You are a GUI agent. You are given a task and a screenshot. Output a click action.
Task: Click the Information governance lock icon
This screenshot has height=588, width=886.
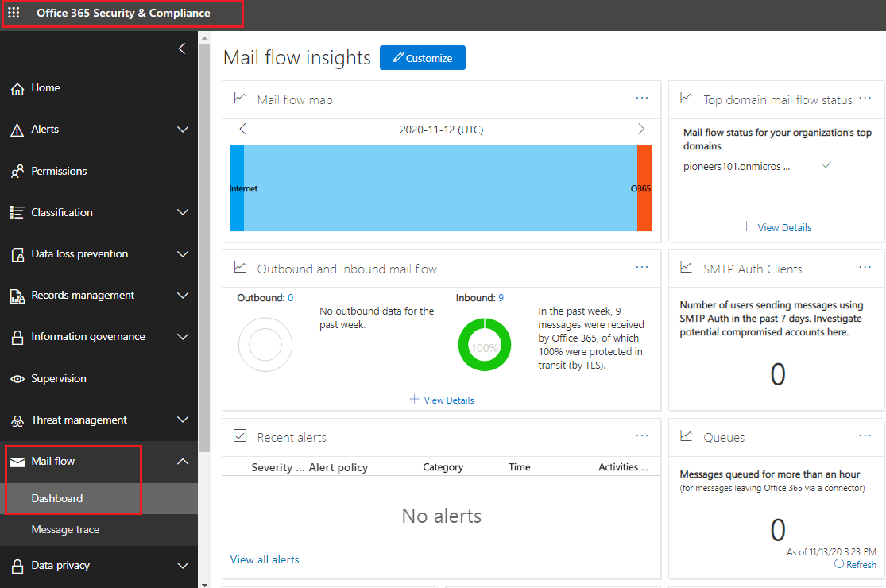pos(17,337)
